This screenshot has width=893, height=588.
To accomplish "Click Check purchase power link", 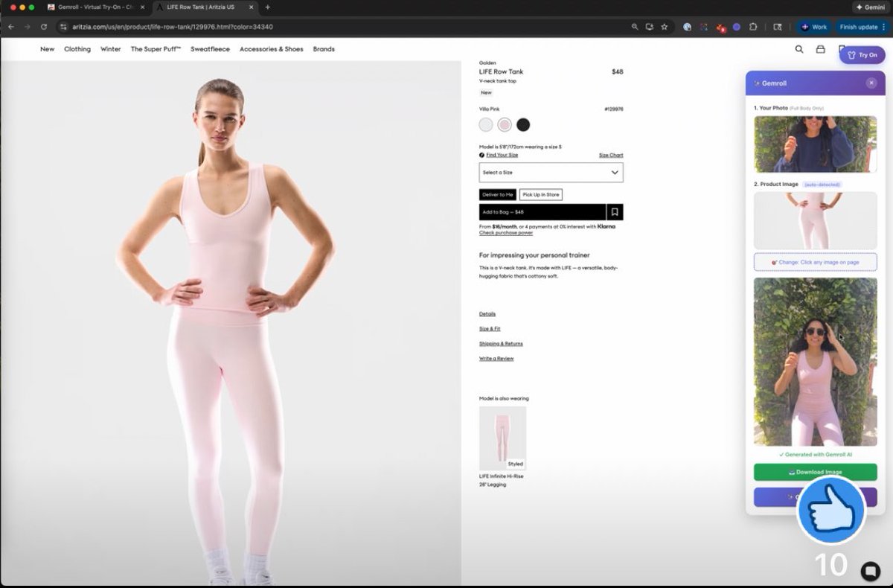I will point(506,233).
